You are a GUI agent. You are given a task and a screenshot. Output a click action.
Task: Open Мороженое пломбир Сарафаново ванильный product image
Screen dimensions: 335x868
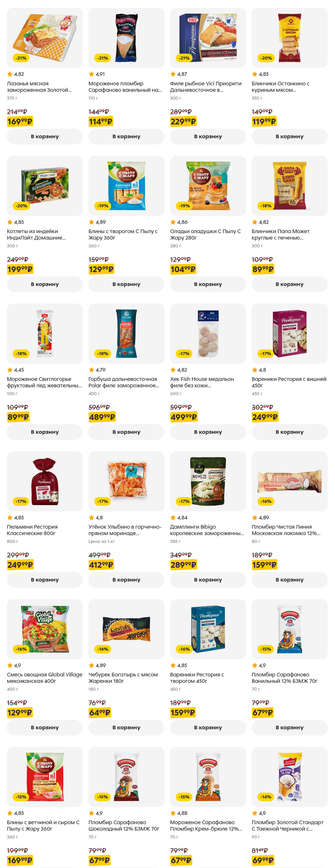[126, 38]
